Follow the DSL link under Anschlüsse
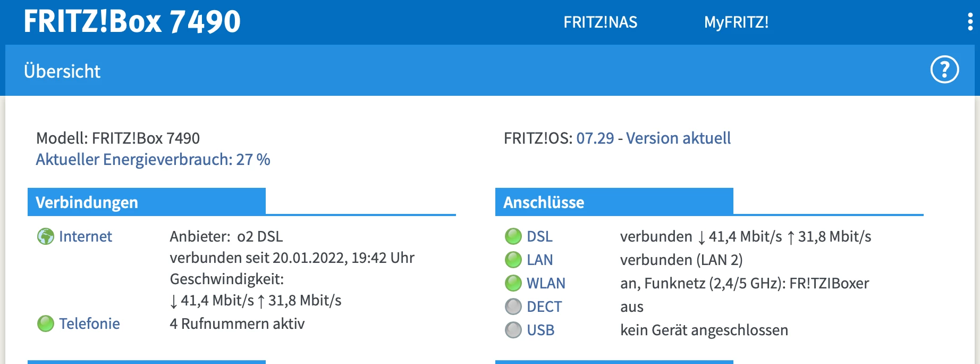Image resolution: width=980 pixels, height=364 pixels. 539,236
